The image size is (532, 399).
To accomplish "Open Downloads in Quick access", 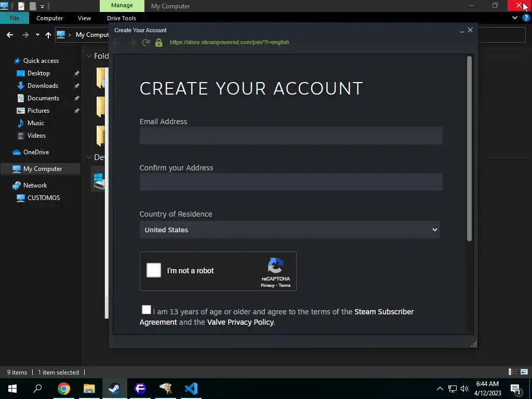I will [x=43, y=86].
